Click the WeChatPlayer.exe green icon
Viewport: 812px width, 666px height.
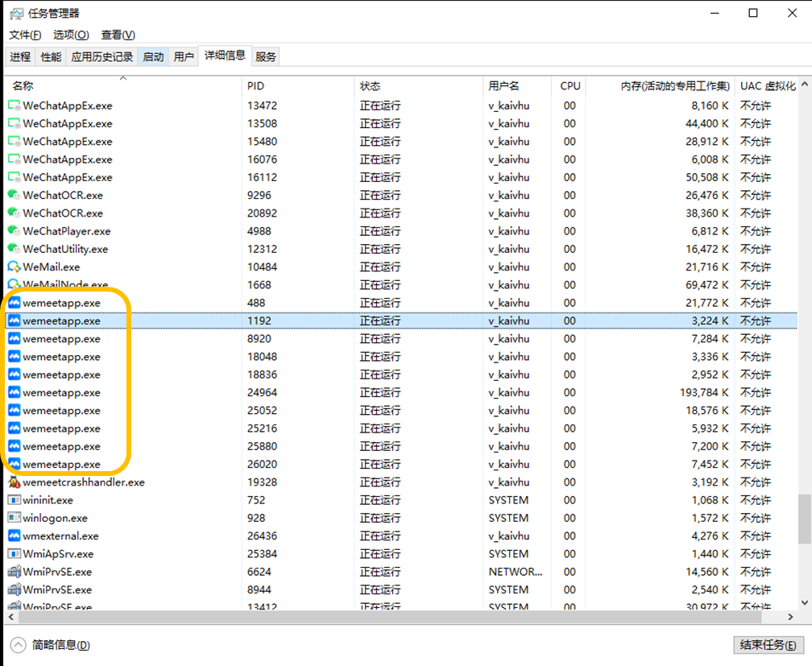coord(14,231)
